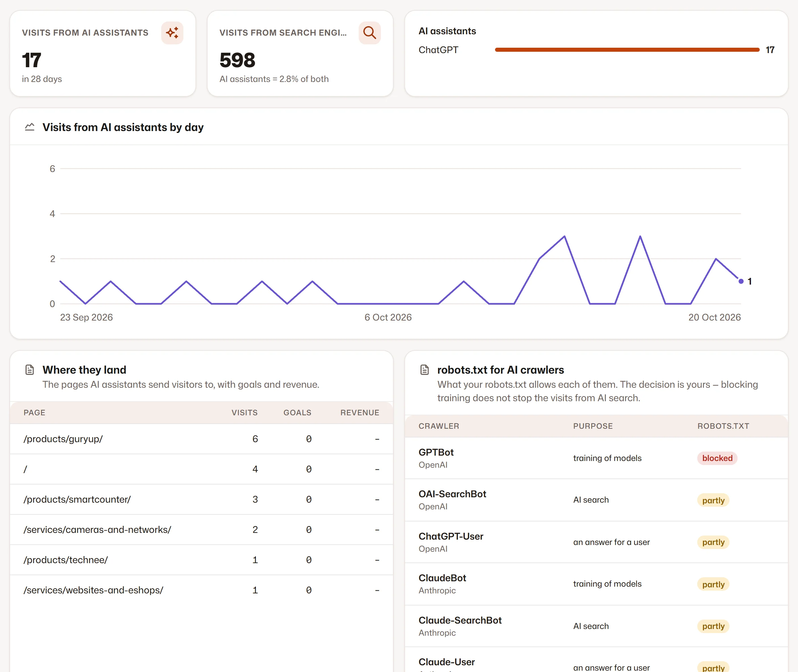Viewport: 798px width, 672px height.
Task: Click 'training of models' purpose for ClaudeBot
Action: [x=607, y=584]
